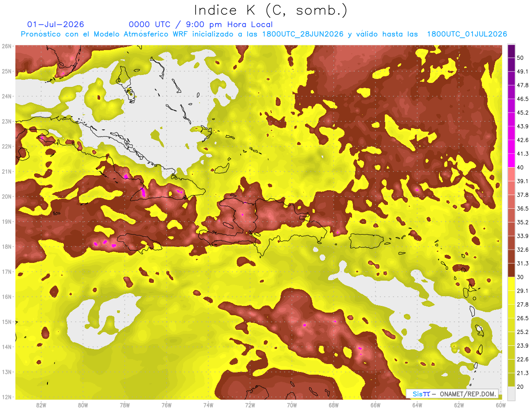
Task: Click the colorbar label '32.6'
Action: tap(522, 250)
